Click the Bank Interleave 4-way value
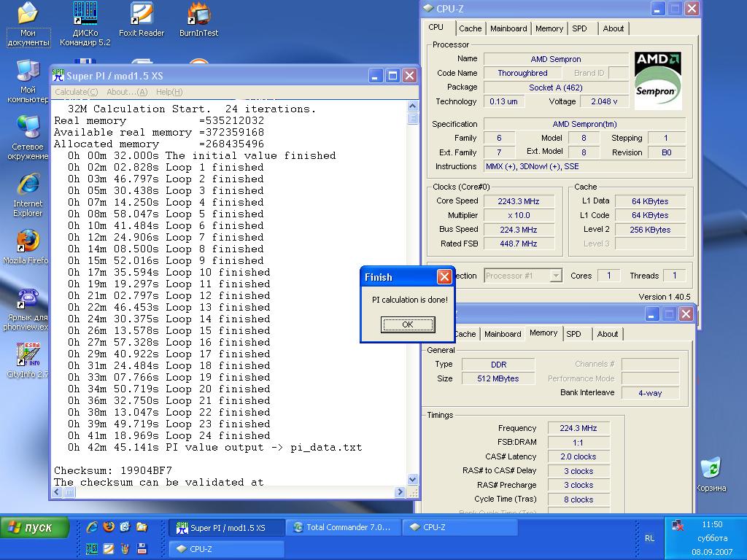This screenshot has width=747, height=560. pos(650,393)
